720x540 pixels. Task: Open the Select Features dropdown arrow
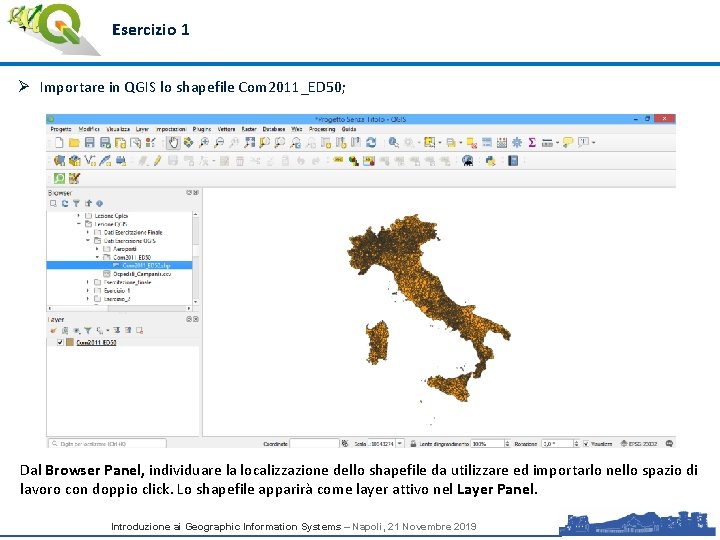click(440, 143)
